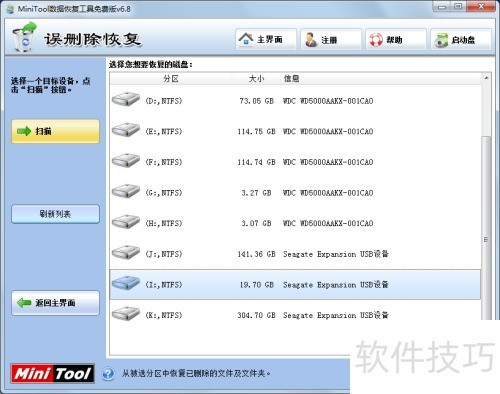Select the (D:,NTFS) partition label
Viewport: 500px width, 394px height.
pyautogui.click(x=164, y=101)
